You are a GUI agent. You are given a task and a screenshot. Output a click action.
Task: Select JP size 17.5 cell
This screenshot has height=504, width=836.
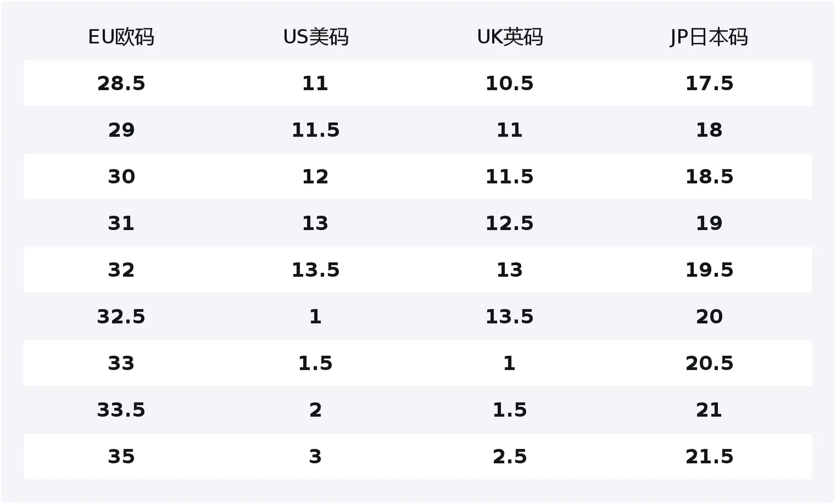click(709, 84)
